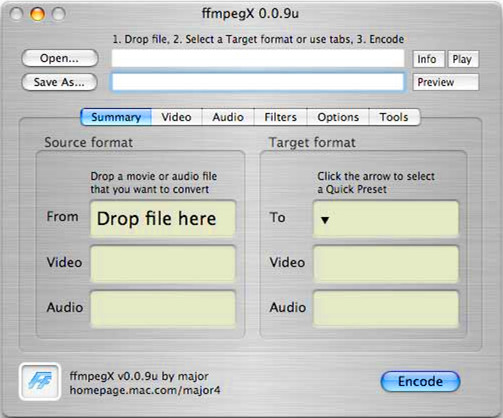This screenshot has height=418, width=503.
Task: Click the orange minimize window button
Action: coord(37,14)
